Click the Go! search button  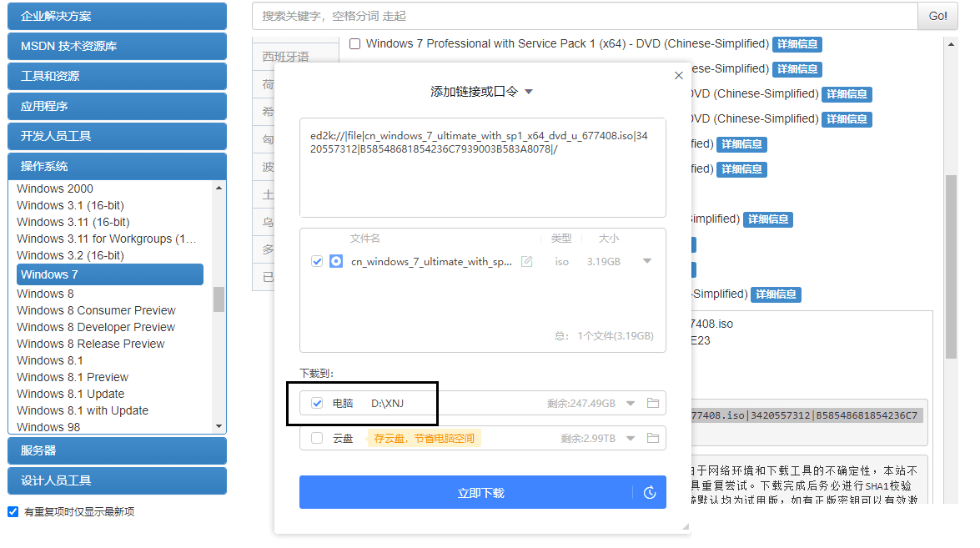tap(937, 16)
